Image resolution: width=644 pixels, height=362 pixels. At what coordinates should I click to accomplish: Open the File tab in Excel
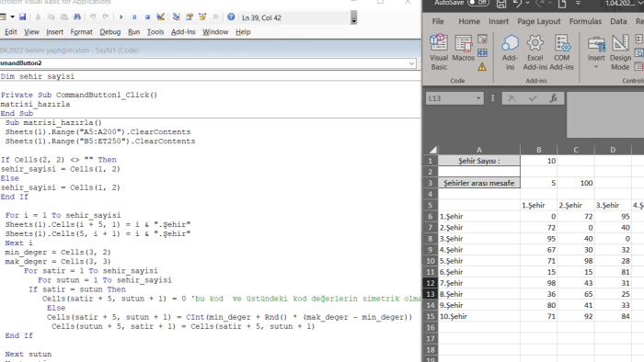(438, 21)
